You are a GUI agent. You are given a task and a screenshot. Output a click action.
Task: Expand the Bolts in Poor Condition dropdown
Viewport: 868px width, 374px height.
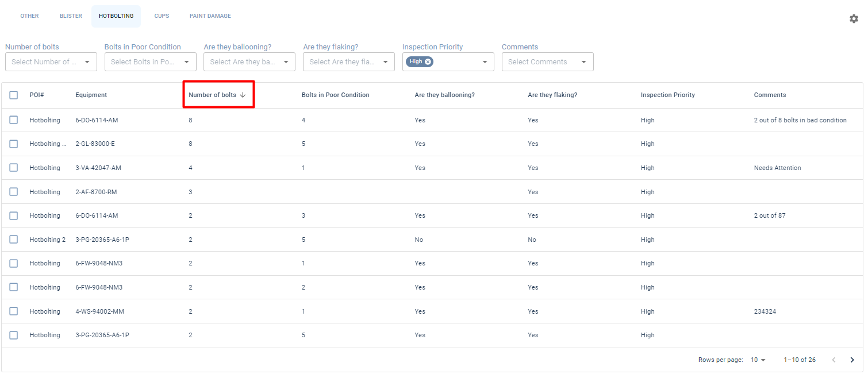(x=186, y=62)
